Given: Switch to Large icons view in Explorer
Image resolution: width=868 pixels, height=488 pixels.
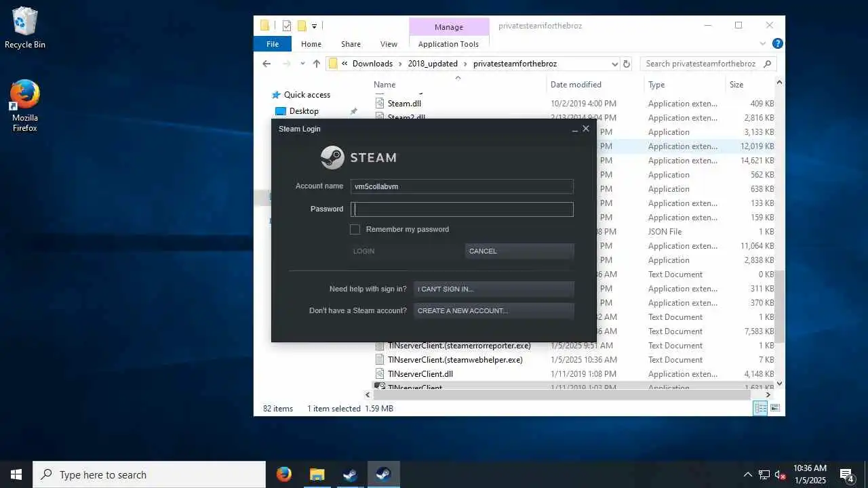Looking at the screenshot, I should coord(775,408).
